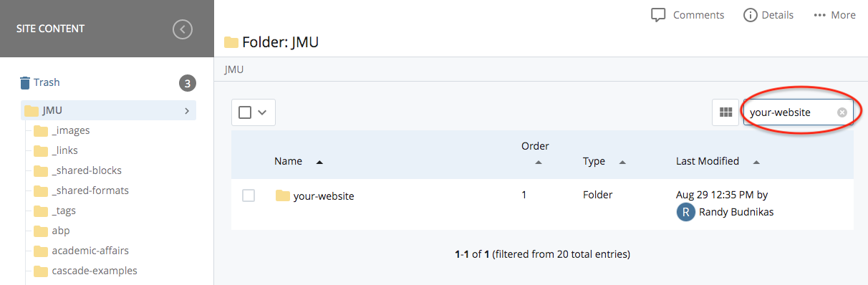Viewport: 868px width, 285px height.
Task: Open the Trash bin
Action: [39, 82]
